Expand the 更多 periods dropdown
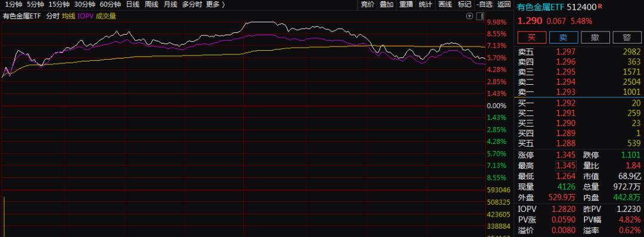Screen dimensions: 644x237 point(216,5)
